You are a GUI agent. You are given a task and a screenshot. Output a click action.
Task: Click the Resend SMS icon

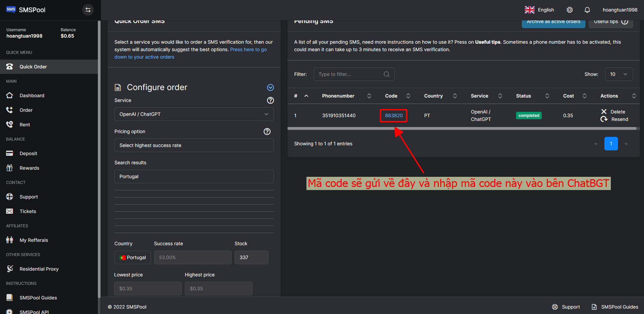pyautogui.click(x=604, y=119)
